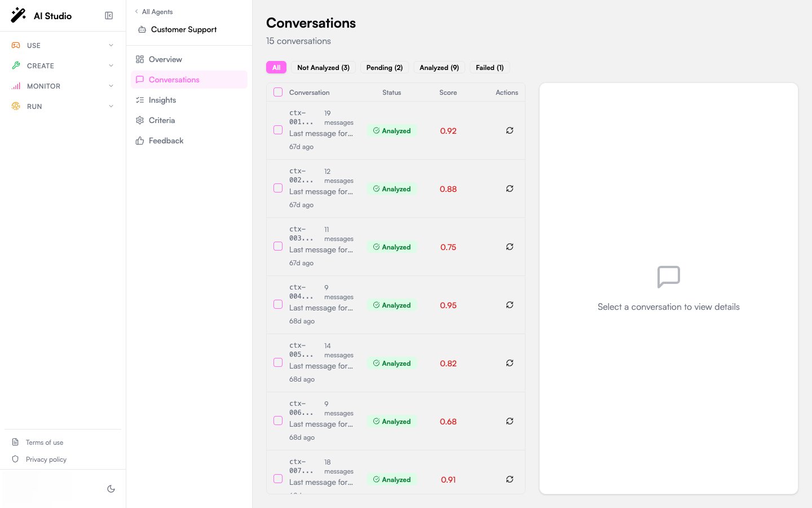Open the Failed (1) filter tab

490,68
